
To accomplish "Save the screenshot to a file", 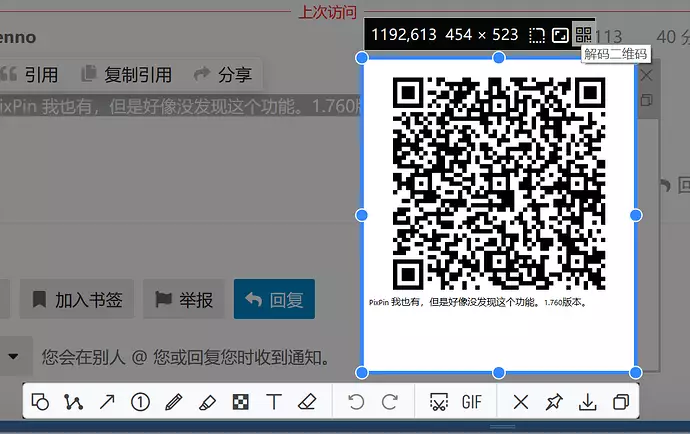I will 587,401.
